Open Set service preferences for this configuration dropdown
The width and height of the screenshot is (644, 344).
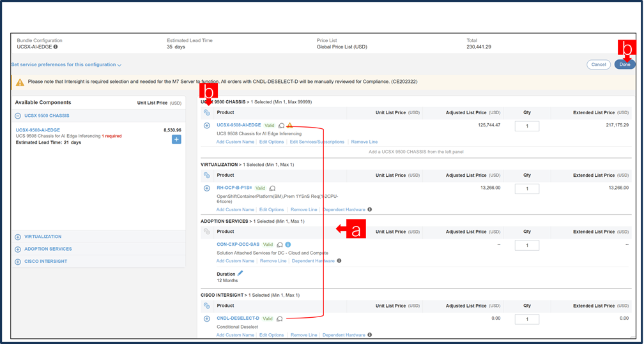click(66, 65)
